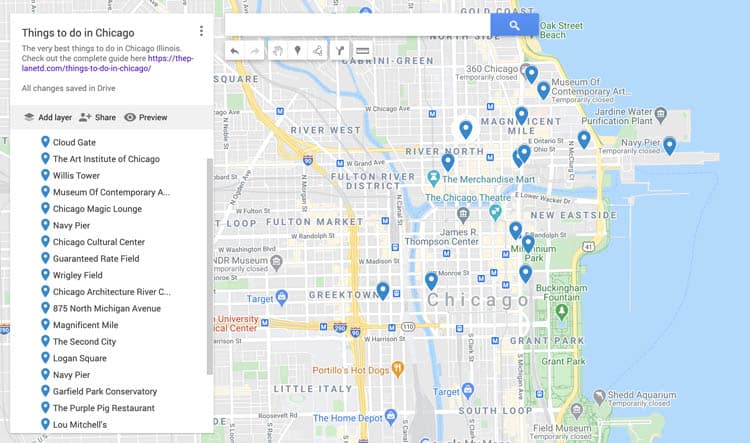Select 875 North Michigan Avenue entry
The image size is (750, 443).
coord(107,309)
